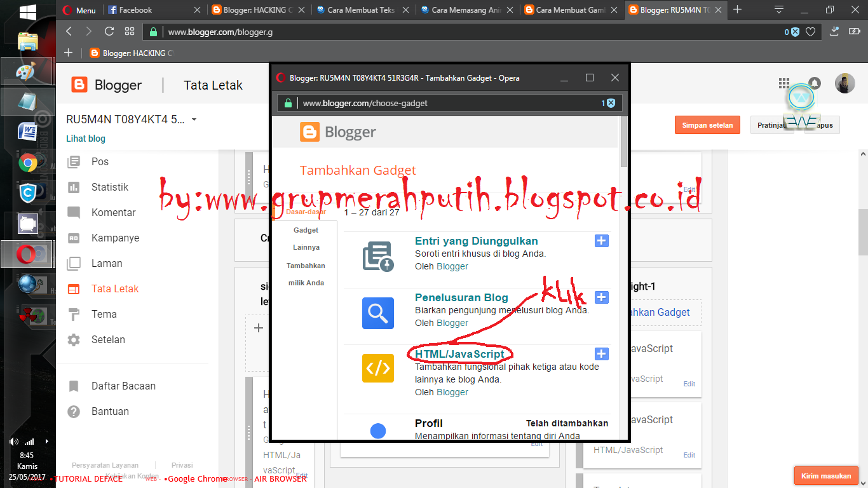Click the browser forward arrow
This screenshot has height=488, width=868.
pyautogui.click(x=88, y=31)
